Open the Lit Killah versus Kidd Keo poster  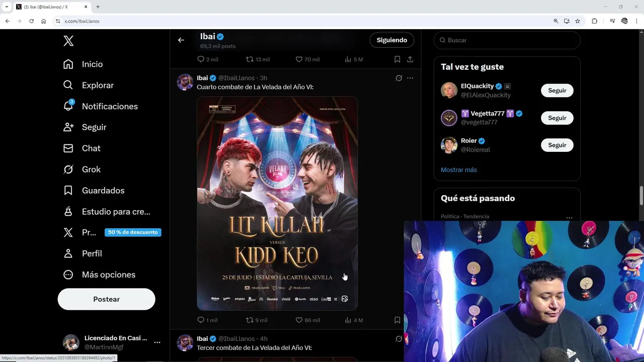pyautogui.click(x=277, y=203)
